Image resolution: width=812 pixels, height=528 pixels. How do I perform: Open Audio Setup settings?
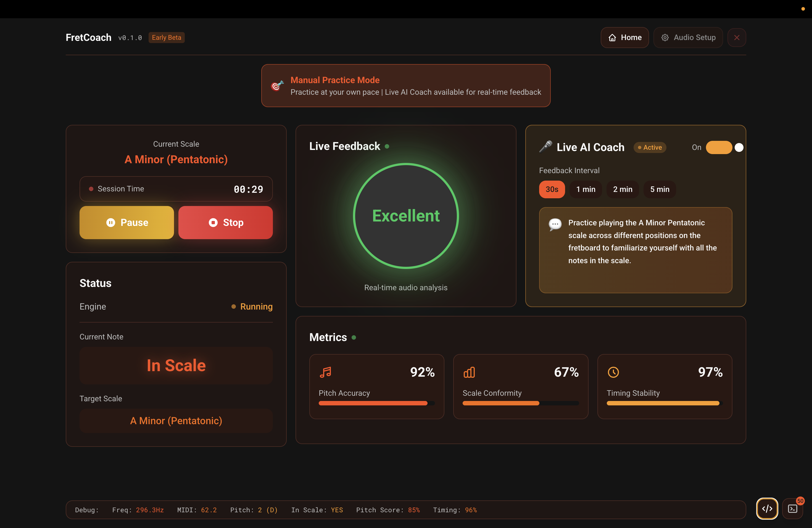coord(688,38)
